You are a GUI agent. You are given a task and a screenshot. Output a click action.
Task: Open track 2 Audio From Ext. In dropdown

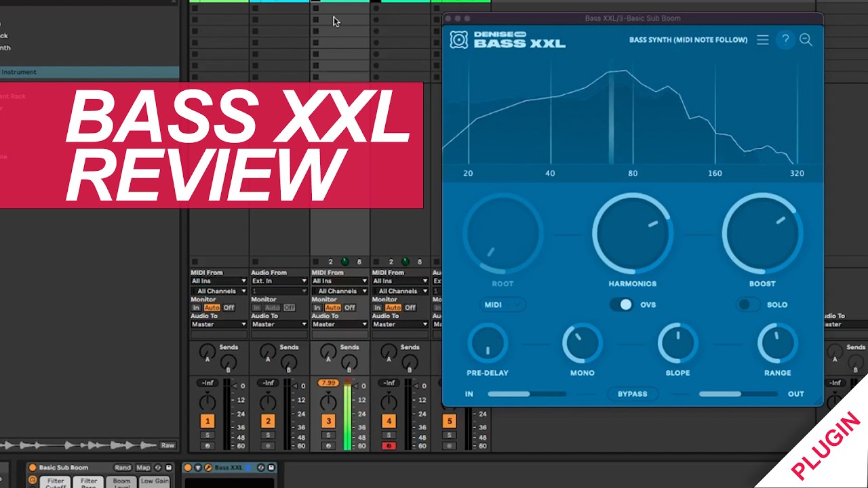click(x=279, y=281)
